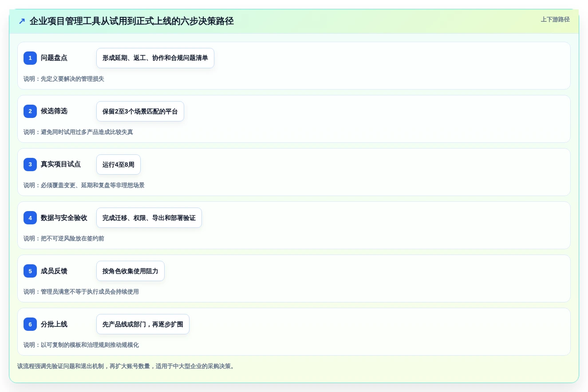The width and height of the screenshot is (588, 392).
Task: Click the 先产品线或部门，再逐步扩围 chip
Action: click(x=143, y=324)
